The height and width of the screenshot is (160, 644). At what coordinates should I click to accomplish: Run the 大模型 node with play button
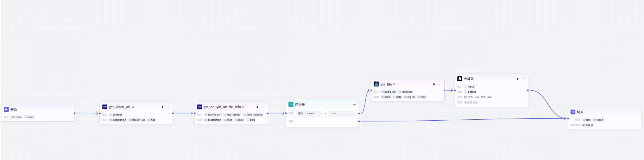point(518,79)
